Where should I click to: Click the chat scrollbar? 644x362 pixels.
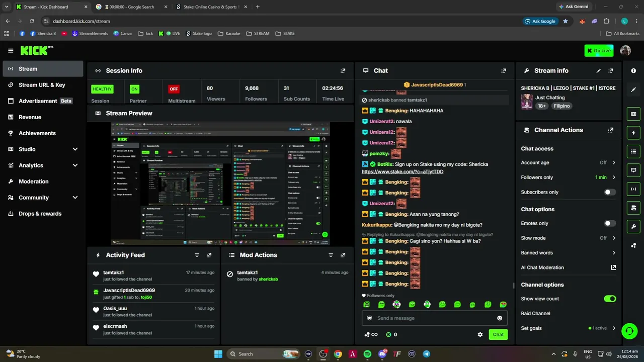tap(513, 286)
